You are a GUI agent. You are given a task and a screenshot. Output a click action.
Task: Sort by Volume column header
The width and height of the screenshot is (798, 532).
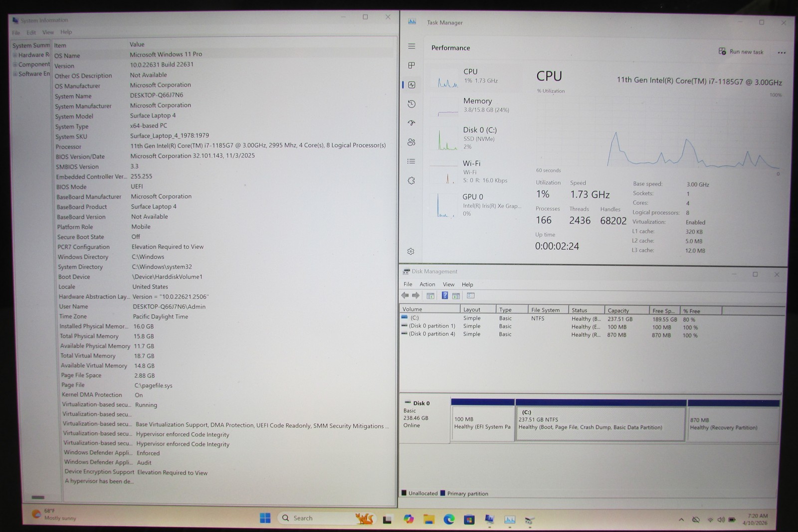(x=429, y=309)
